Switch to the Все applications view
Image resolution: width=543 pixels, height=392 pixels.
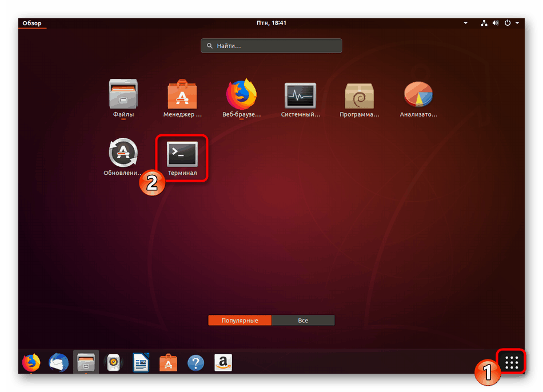(303, 320)
